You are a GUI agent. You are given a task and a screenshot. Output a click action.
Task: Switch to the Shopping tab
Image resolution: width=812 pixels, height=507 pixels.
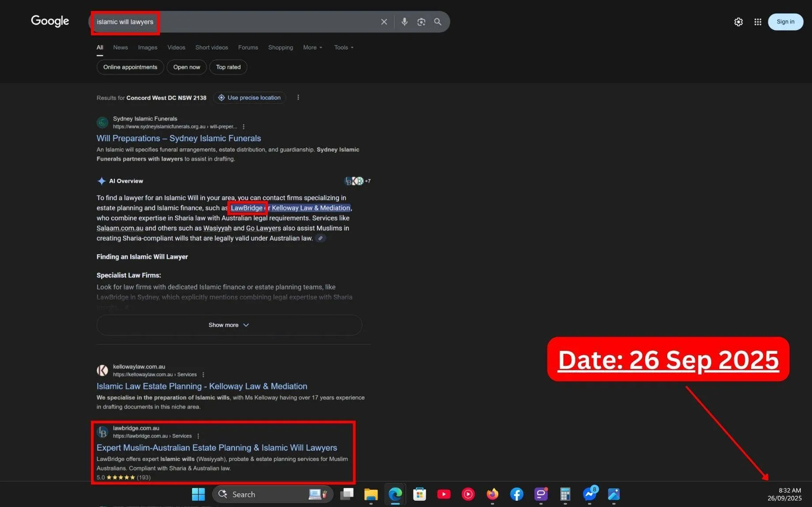[280, 47]
